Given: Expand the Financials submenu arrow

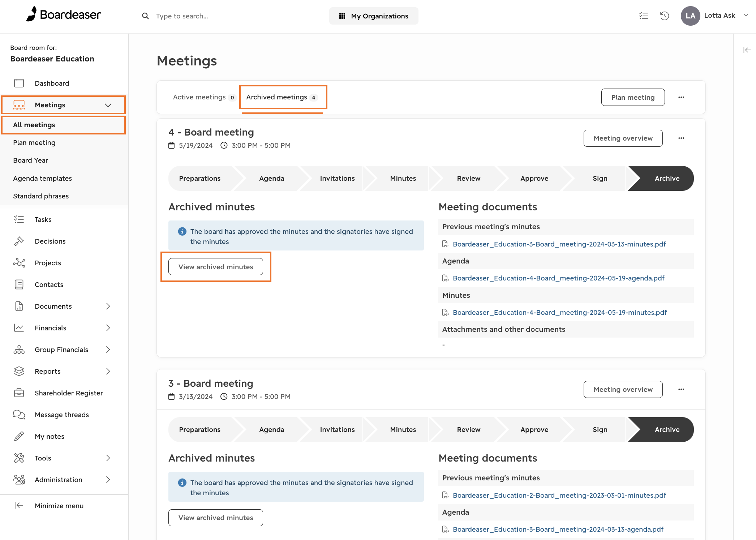Looking at the screenshot, I should pyautogui.click(x=108, y=328).
